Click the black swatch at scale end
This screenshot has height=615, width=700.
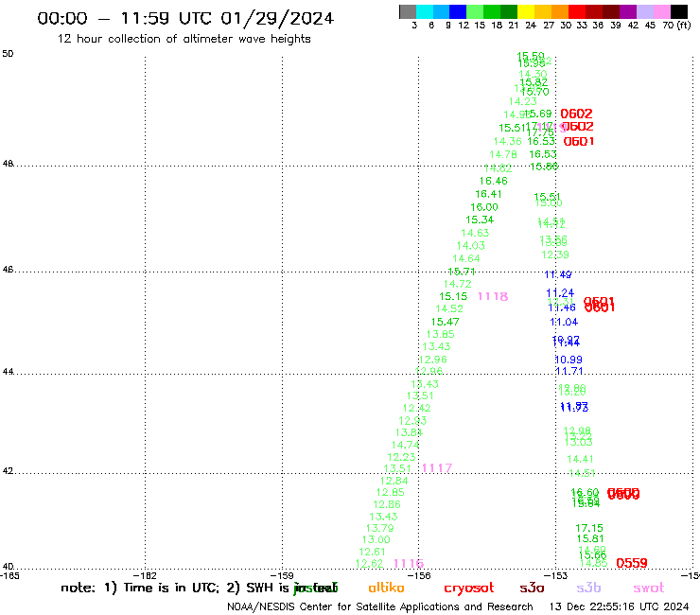[679, 11]
